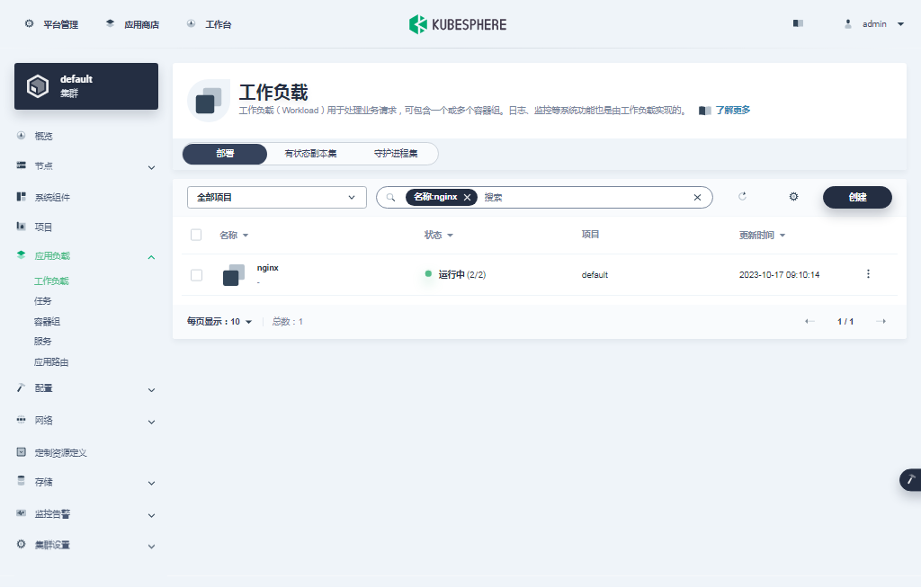Click the admin user avatar icon

[847, 24]
